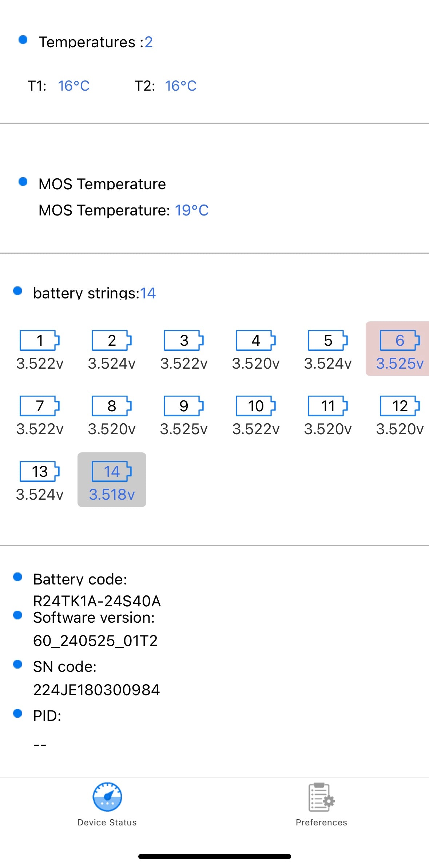Screen dimensions: 429x868
Task: Select battery cell 9 icon
Action: (183, 406)
